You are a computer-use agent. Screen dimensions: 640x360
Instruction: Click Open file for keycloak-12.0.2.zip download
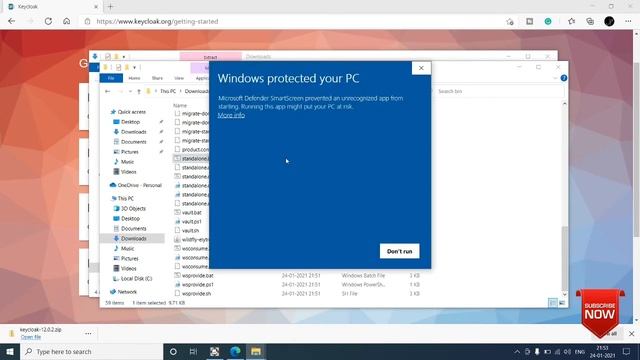[31, 337]
